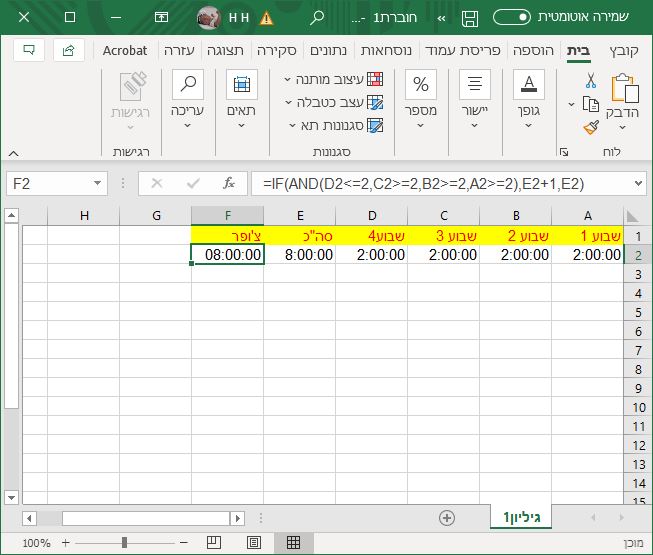Click the Share icon button

pos(69,50)
